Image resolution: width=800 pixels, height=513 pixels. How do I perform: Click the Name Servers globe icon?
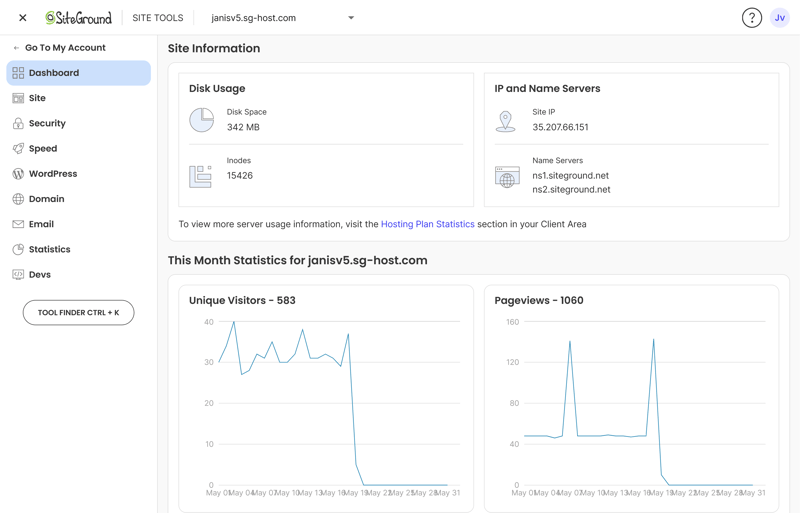coord(507,177)
